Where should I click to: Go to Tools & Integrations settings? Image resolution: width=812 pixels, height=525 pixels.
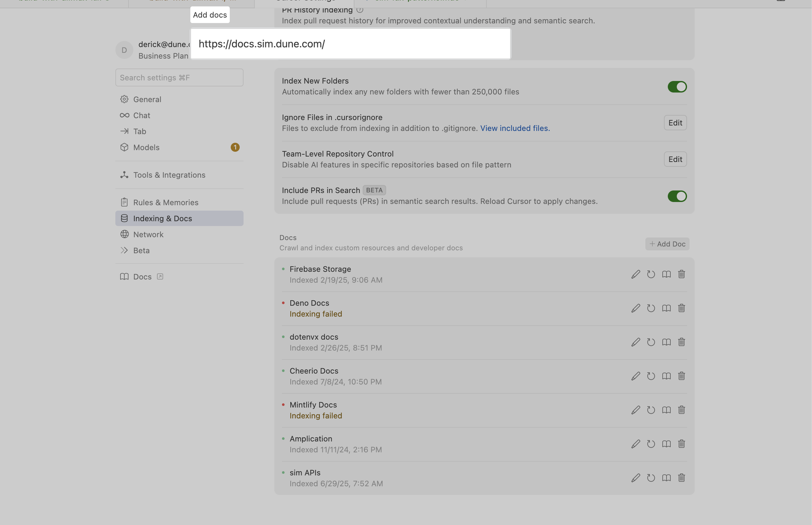click(169, 175)
